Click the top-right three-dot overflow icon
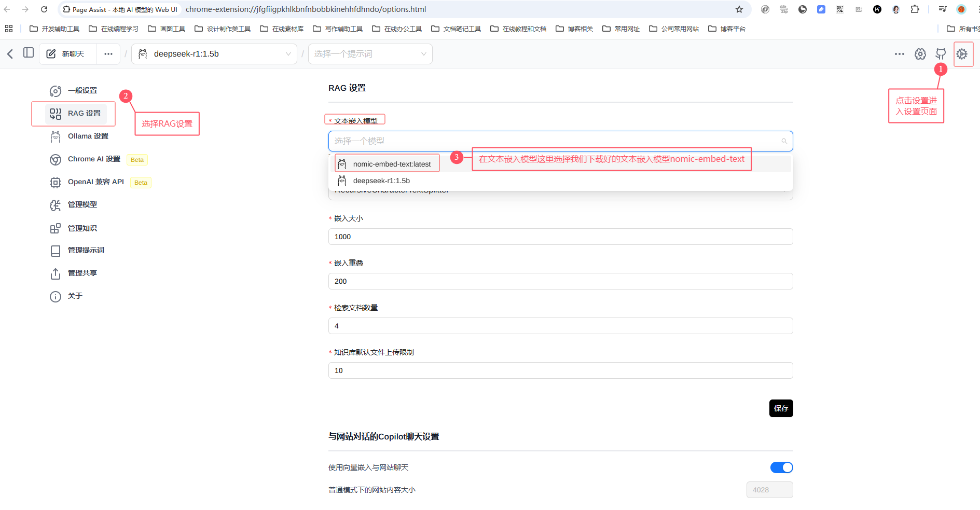980x510 pixels. click(x=899, y=53)
